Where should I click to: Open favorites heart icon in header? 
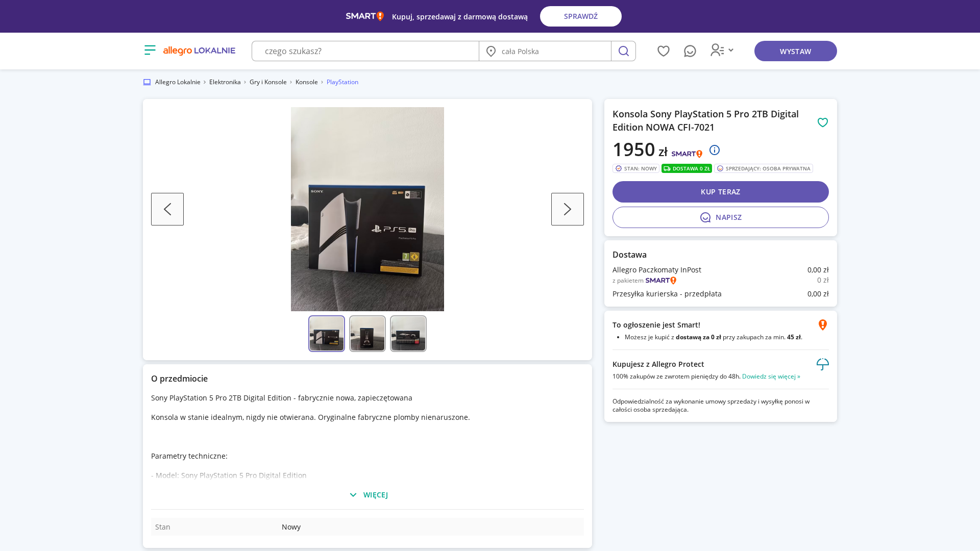click(x=663, y=51)
